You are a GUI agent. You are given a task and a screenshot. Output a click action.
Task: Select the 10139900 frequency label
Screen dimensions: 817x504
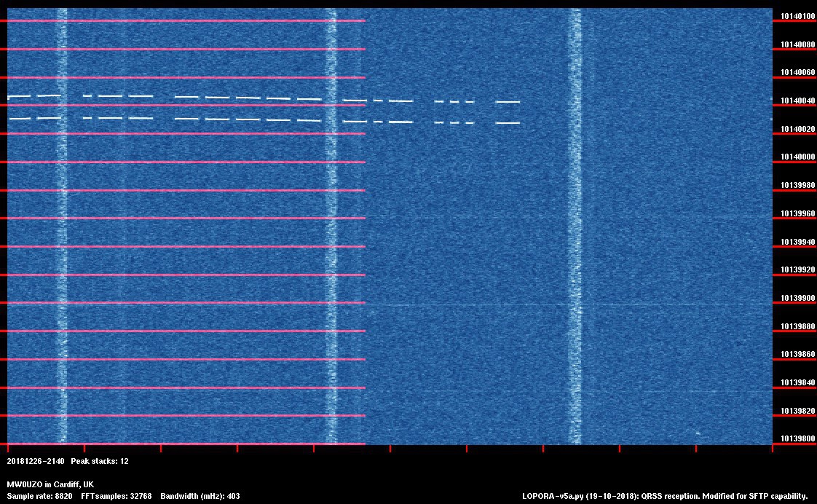(x=797, y=298)
